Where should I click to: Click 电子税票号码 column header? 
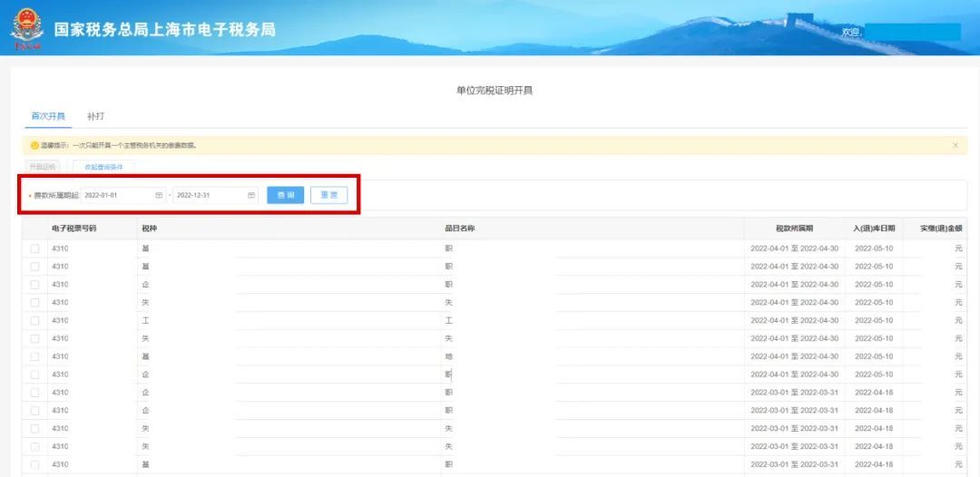pyautogui.click(x=73, y=229)
